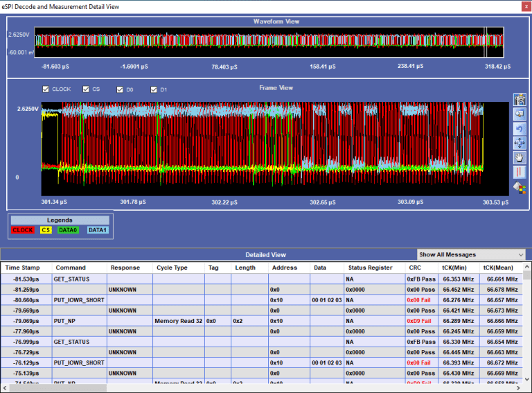Click the camera snapshot icon

(519, 100)
